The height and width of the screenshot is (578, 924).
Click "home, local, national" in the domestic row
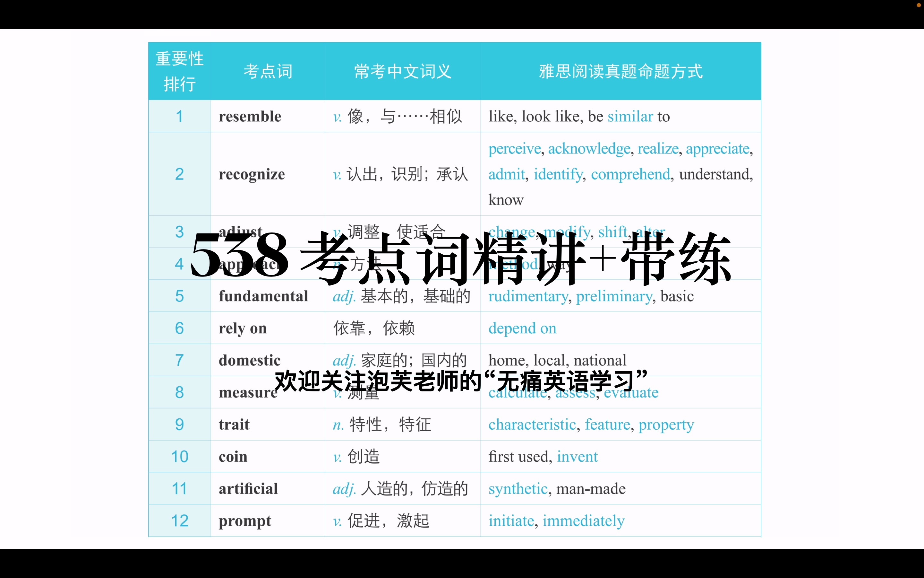pyautogui.click(x=558, y=361)
